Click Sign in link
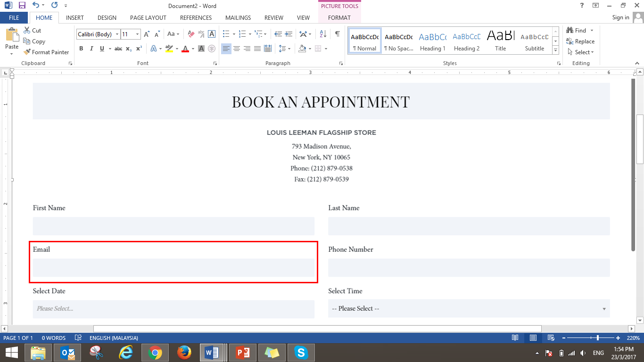This screenshot has height=362, width=644. point(620,17)
